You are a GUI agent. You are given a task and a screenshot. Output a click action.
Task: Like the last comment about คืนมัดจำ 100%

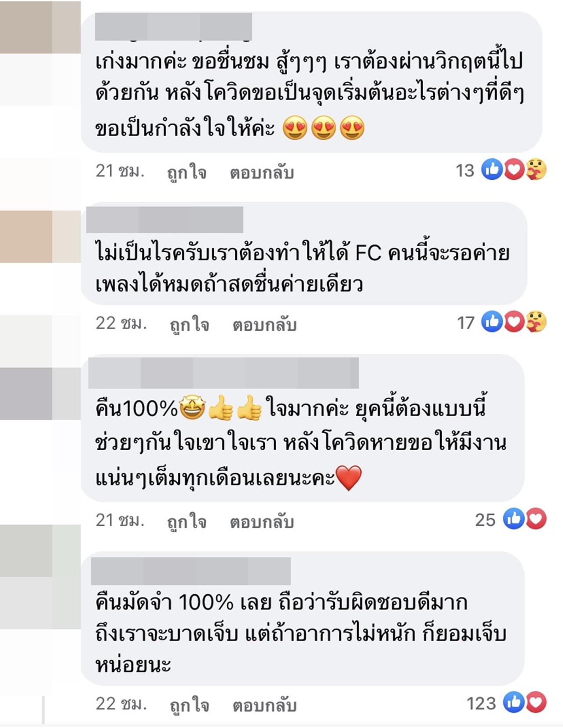[190, 705]
